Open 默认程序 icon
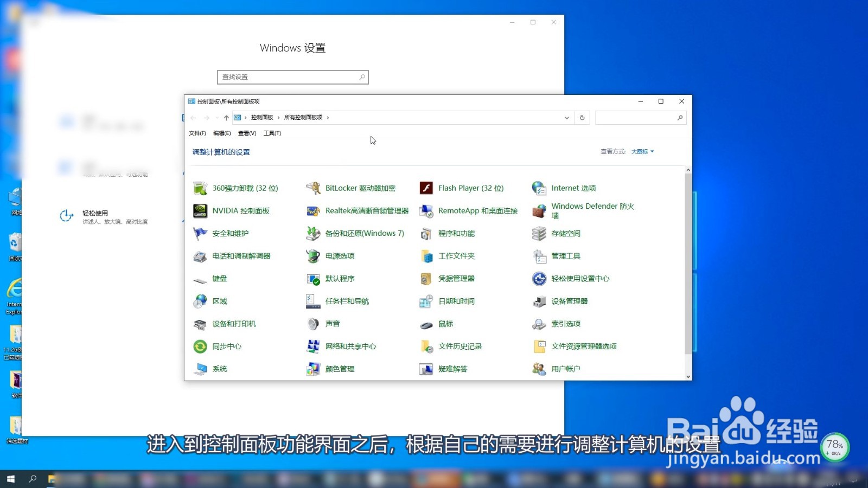The width and height of the screenshot is (868, 488). 313,279
